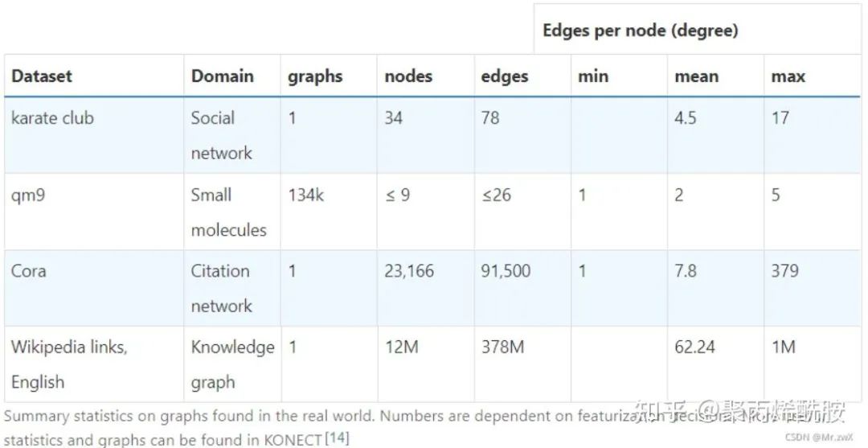Click the Dataset column header

tap(42, 76)
